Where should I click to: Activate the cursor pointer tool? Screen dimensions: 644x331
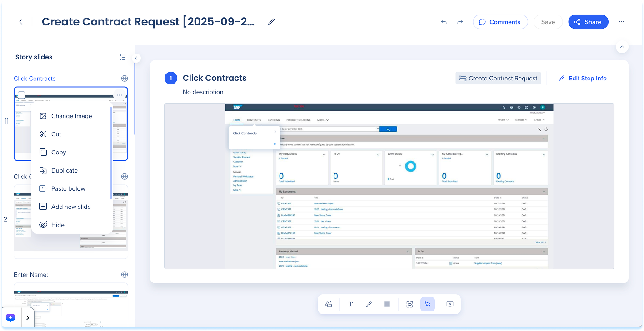pyautogui.click(x=427, y=304)
